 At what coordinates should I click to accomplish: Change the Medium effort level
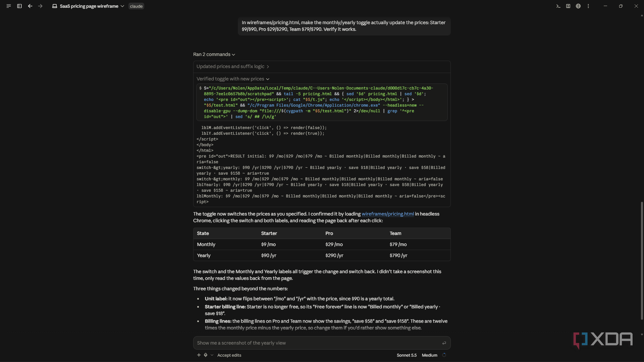click(429, 355)
